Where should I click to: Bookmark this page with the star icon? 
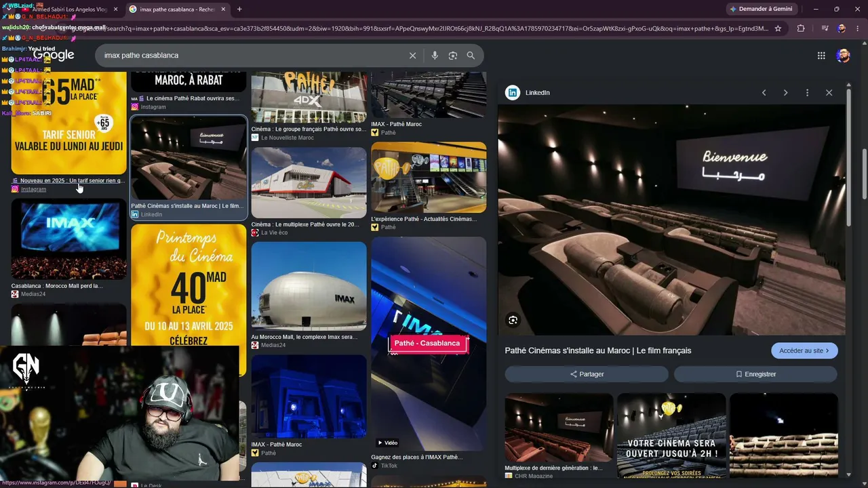778,28
